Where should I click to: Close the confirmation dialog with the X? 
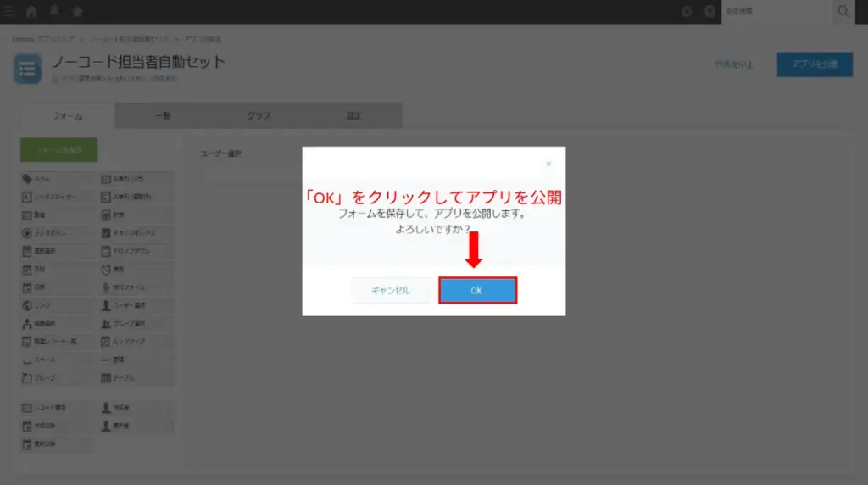[548, 164]
